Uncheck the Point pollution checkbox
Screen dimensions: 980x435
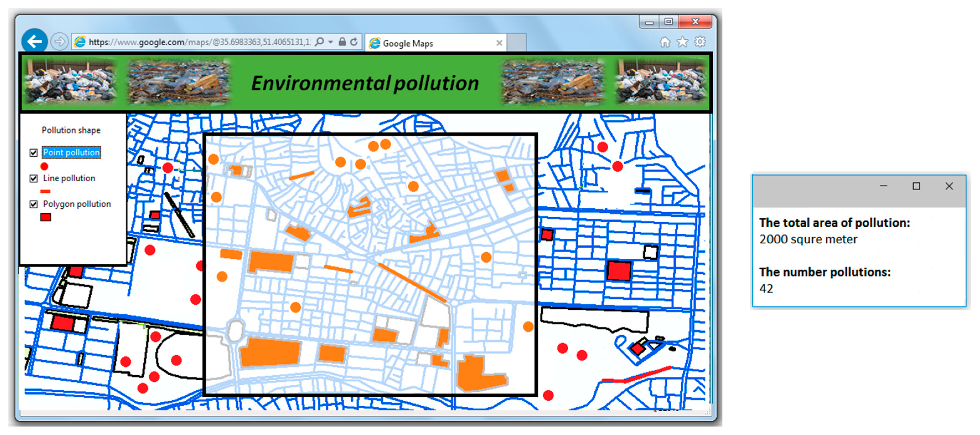tap(33, 152)
